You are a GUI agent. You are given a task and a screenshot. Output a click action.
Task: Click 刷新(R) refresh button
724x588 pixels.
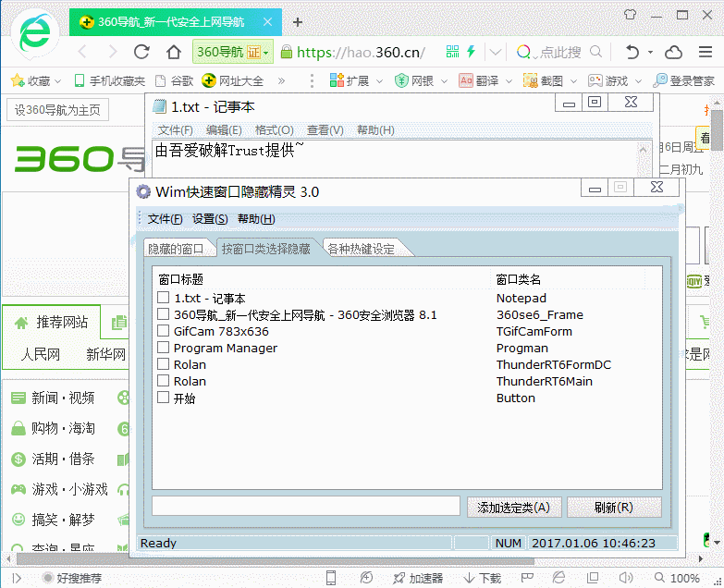[x=614, y=508]
